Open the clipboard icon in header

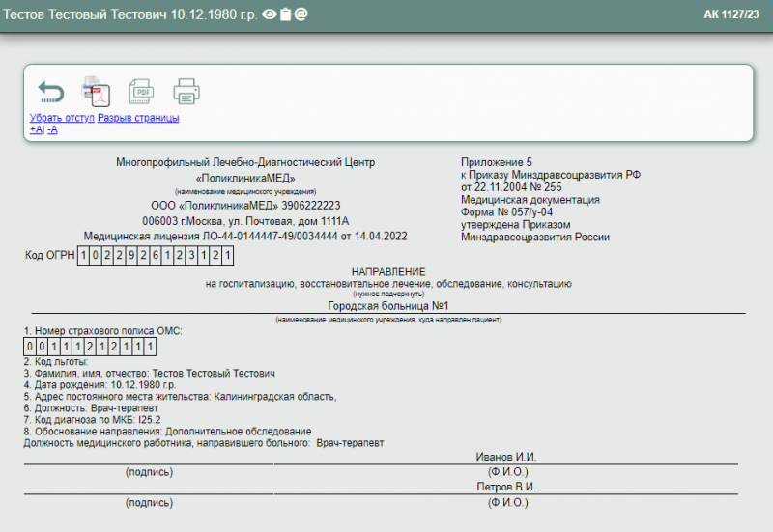click(285, 15)
